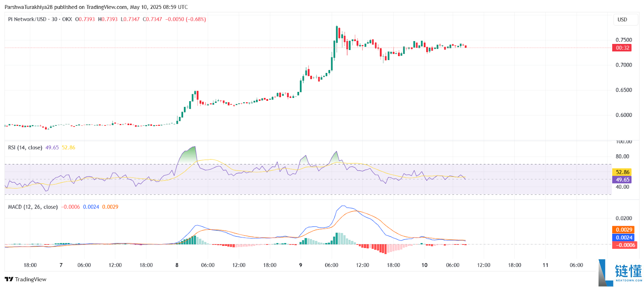Click the purple 49.65 RSI value tag
The image size is (644, 287).
pos(622,180)
